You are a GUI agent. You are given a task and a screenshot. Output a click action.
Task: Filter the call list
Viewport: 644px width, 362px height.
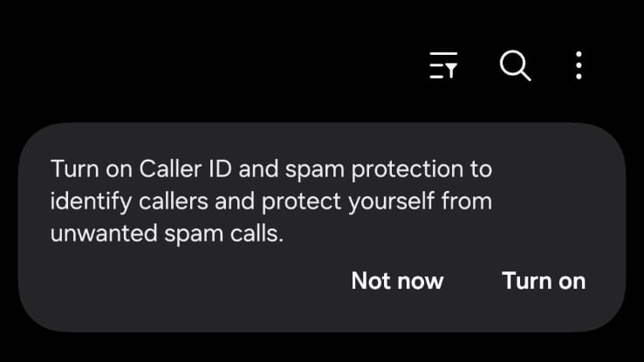[443, 65]
